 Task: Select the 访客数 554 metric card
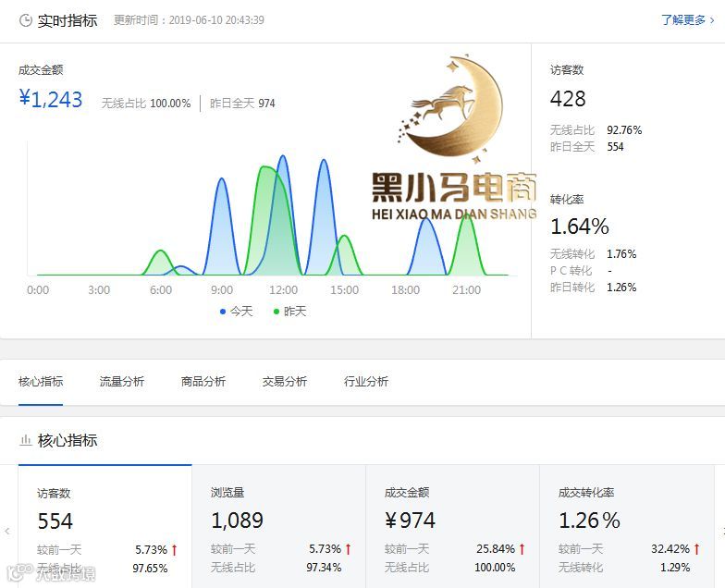(x=105, y=526)
